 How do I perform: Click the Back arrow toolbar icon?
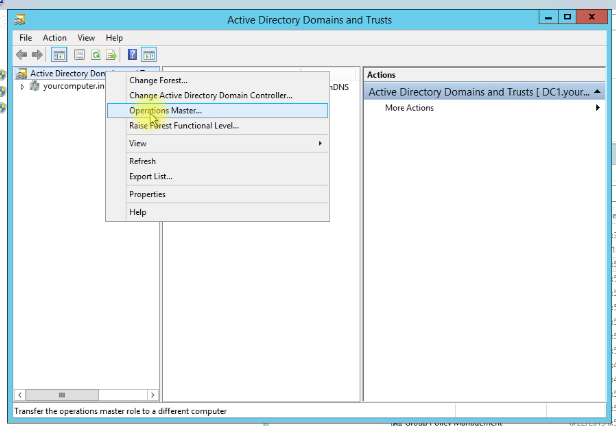click(22, 55)
